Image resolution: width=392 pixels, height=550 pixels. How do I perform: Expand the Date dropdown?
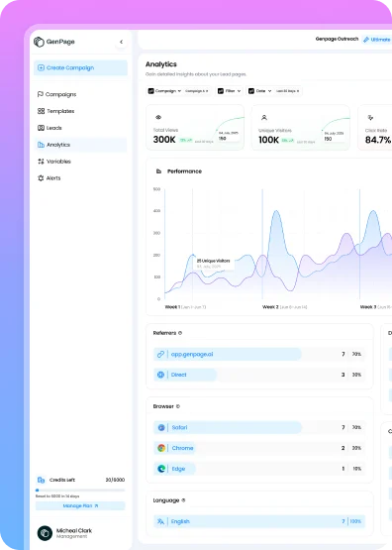[x=259, y=91]
